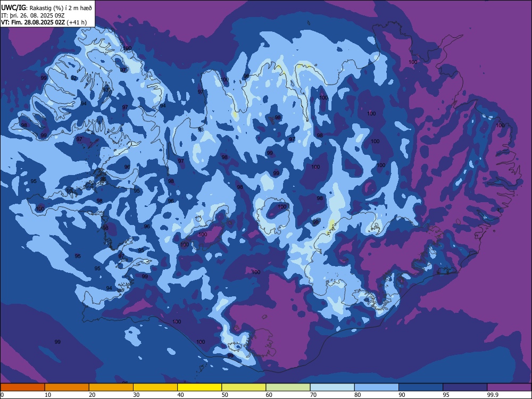Click the bright yellow 40–50 legend swatch
Image resolution: width=532 pixels, height=399 pixels.
(x=199, y=387)
